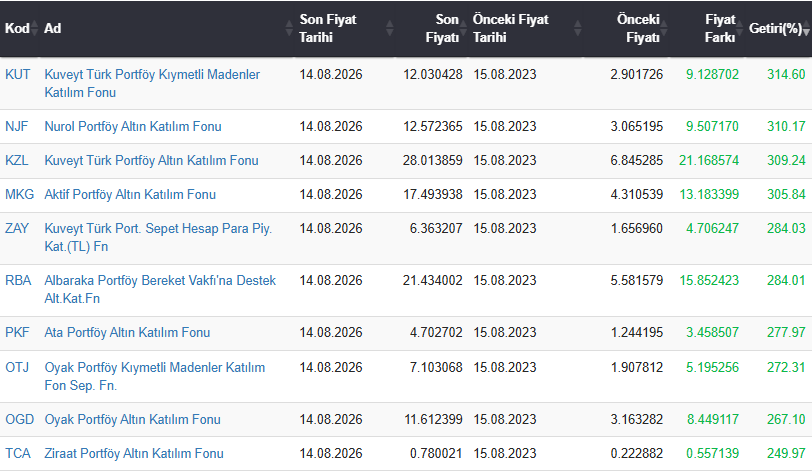Select KUT return value 314.60
812x471 pixels.
click(x=786, y=75)
